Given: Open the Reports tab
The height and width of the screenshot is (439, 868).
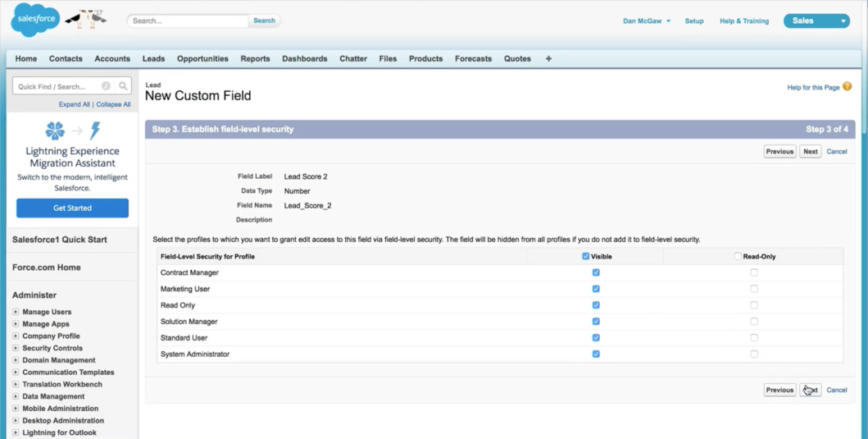Looking at the screenshot, I should point(255,58).
